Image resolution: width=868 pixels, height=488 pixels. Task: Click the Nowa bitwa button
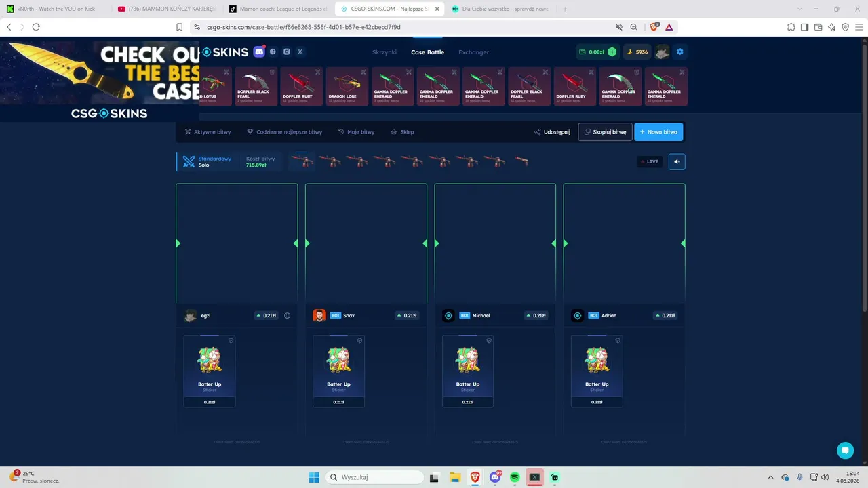pos(658,132)
